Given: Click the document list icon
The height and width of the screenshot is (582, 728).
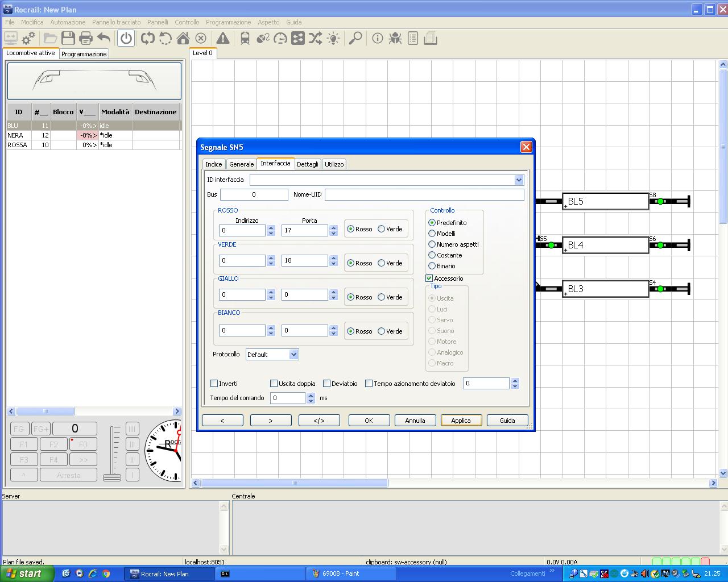Looking at the screenshot, I should (x=413, y=38).
